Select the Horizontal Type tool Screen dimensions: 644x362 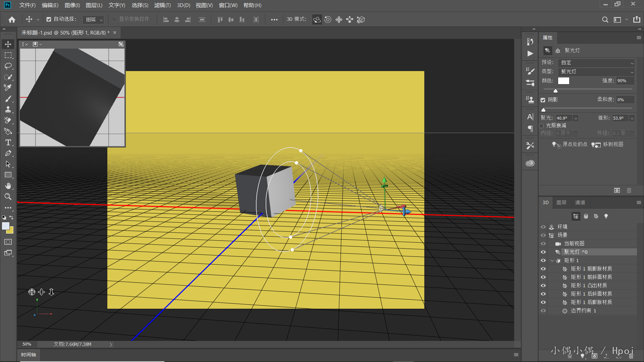tap(8, 142)
